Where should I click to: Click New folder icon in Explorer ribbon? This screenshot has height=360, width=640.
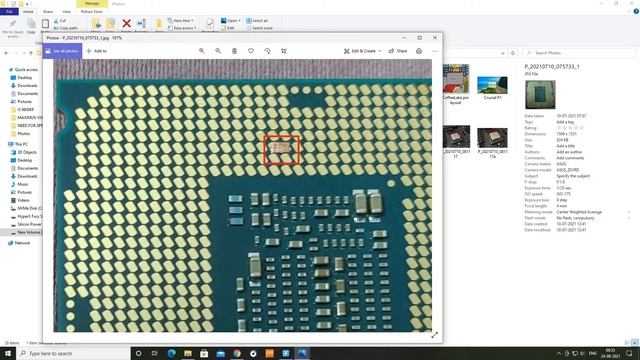coord(159,24)
